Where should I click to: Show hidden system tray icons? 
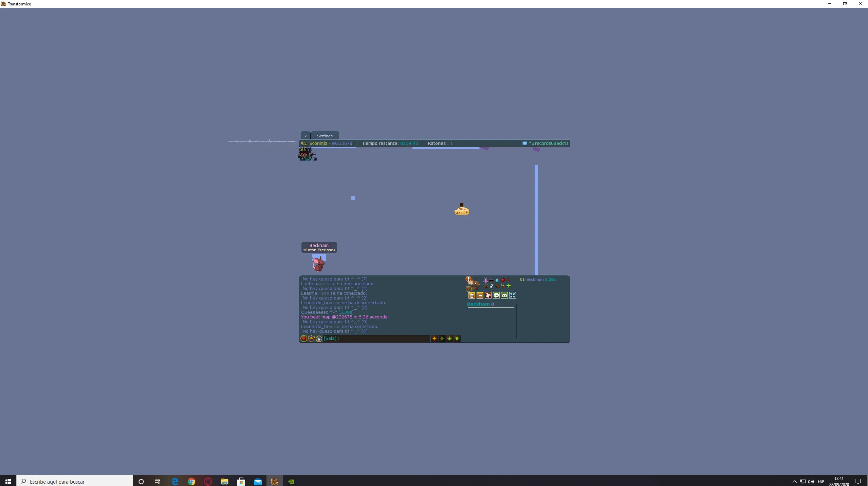794,481
